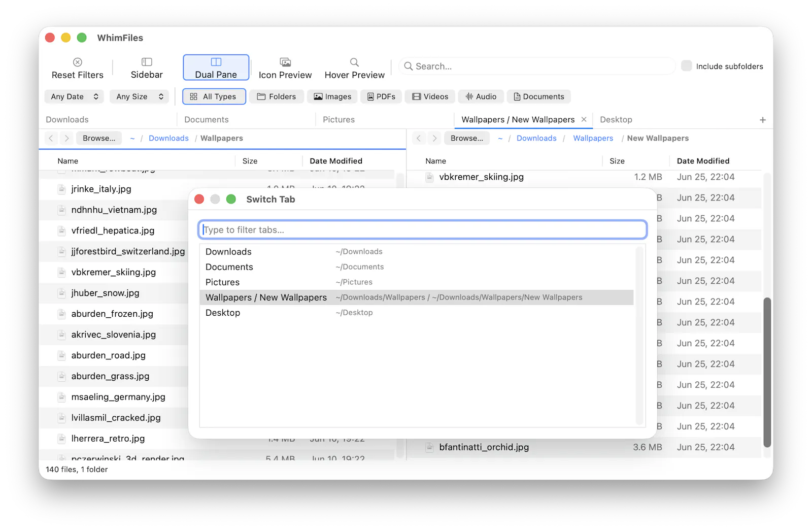812x531 pixels.
Task: Check Include subfolders checkbox
Action: point(687,66)
